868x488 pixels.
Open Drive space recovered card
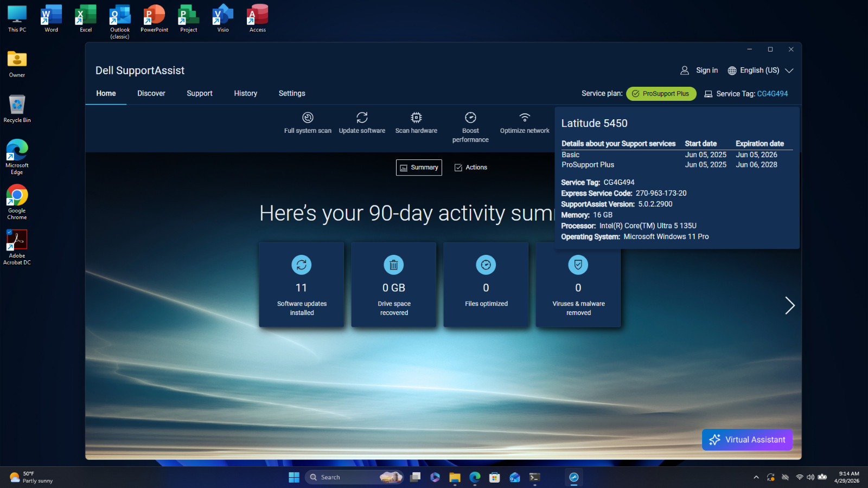[x=394, y=285]
